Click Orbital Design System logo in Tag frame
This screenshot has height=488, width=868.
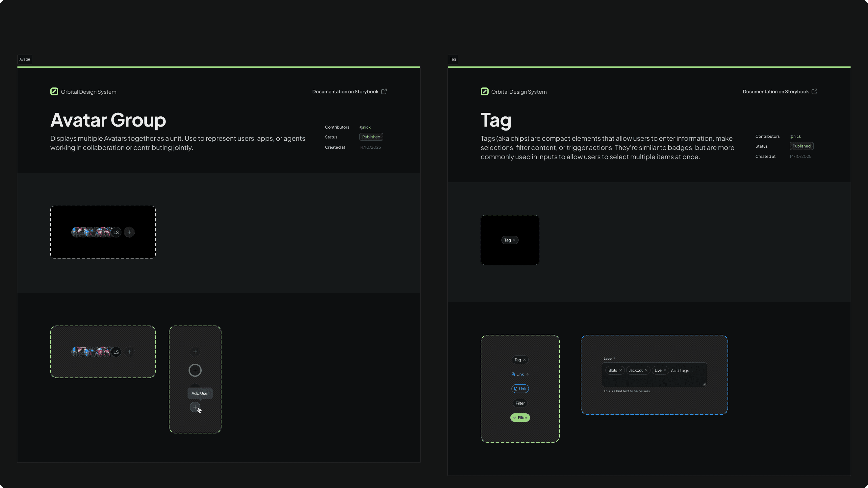point(484,92)
